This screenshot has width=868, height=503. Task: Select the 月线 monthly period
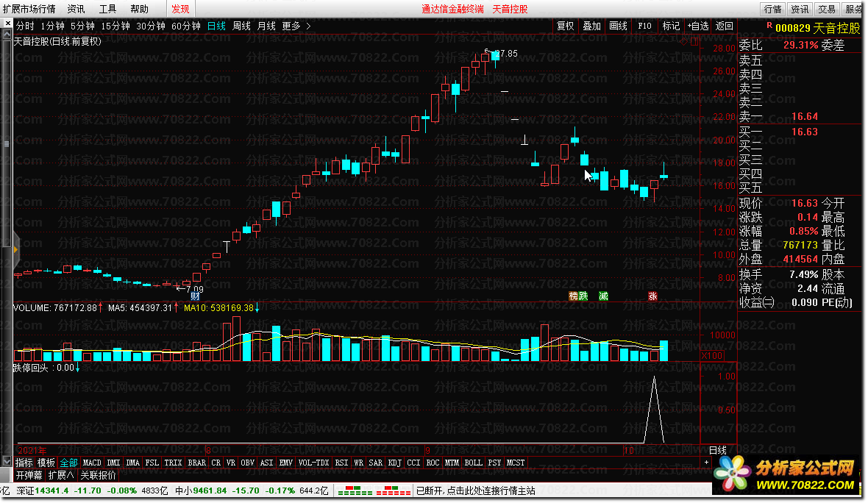[266, 26]
